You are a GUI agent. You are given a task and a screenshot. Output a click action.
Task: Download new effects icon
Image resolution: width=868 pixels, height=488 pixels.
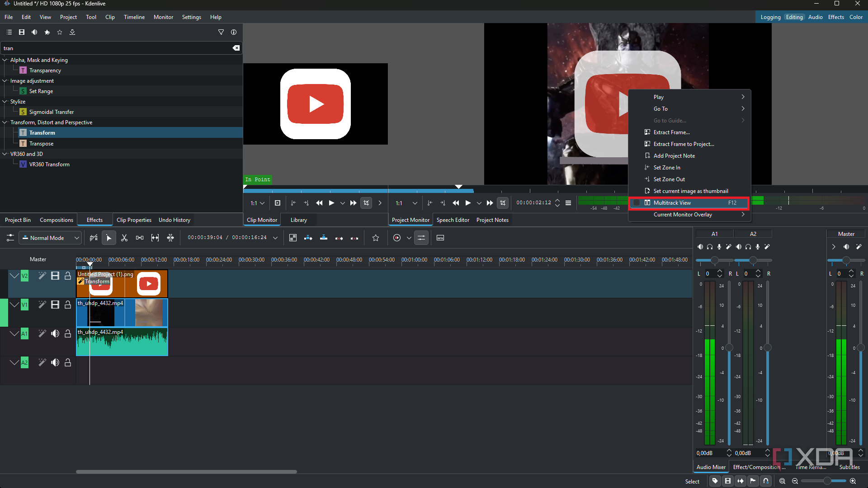(x=72, y=32)
